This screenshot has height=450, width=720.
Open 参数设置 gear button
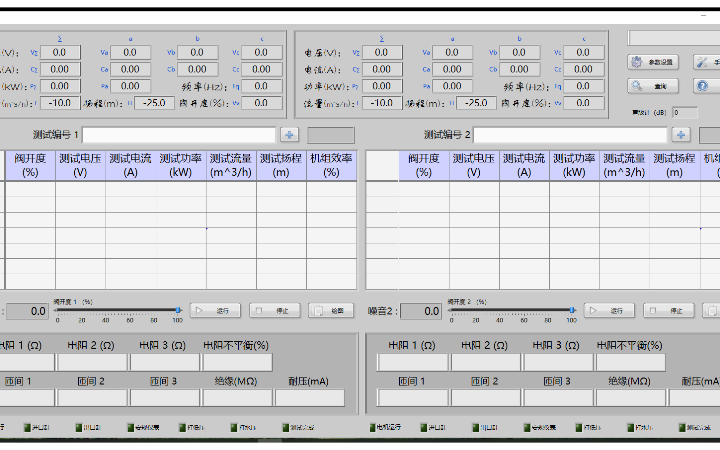pos(653,62)
